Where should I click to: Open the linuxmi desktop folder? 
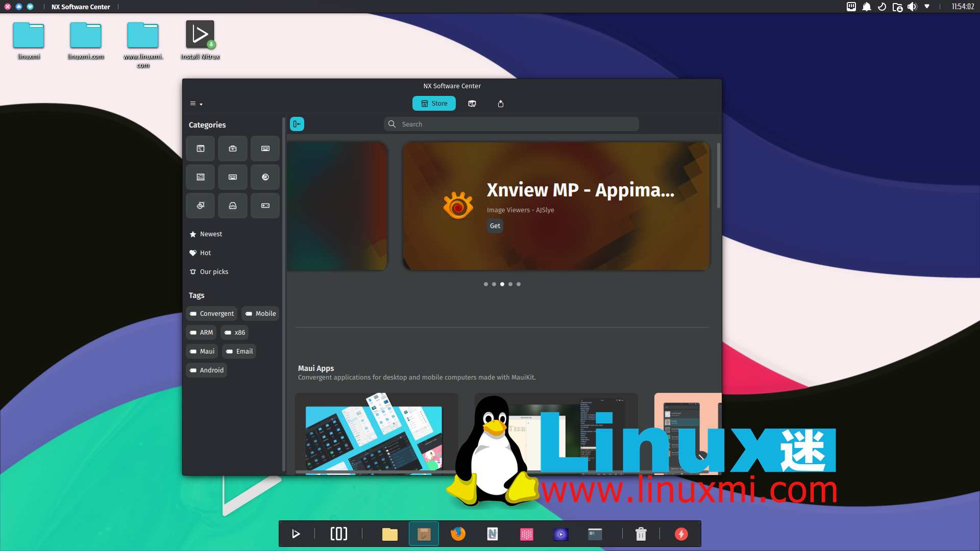click(x=29, y=41)
